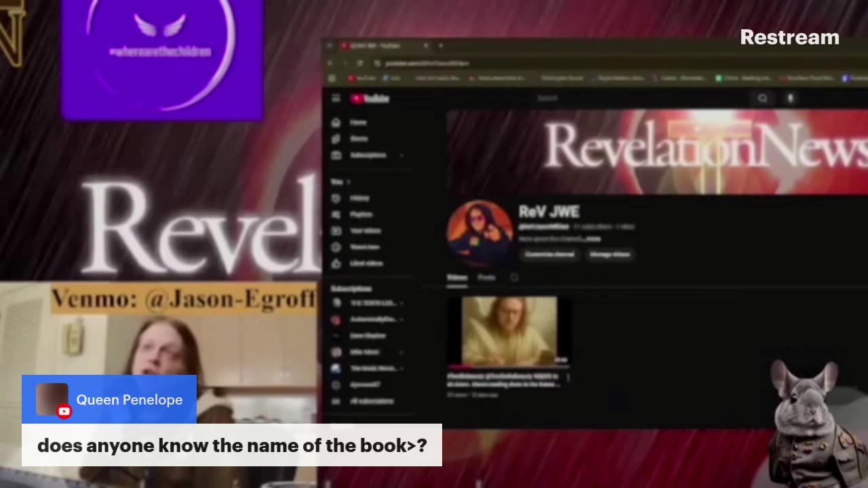The width and height of the screenshot is (868, 488).
Task: Click the wherearethechildren purple logo
Action: point(161,60)
